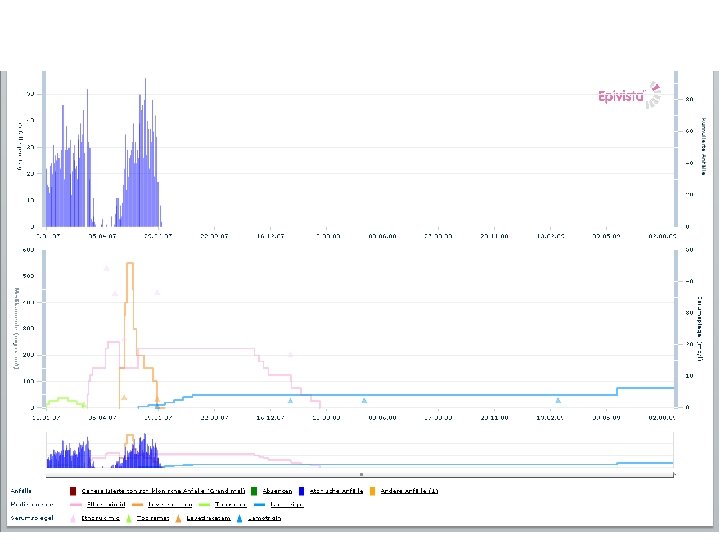Screen dimensions: 720x540
Task: Click the arrow at the overview scrollbar's right end
Action: [x=674, y=474]
